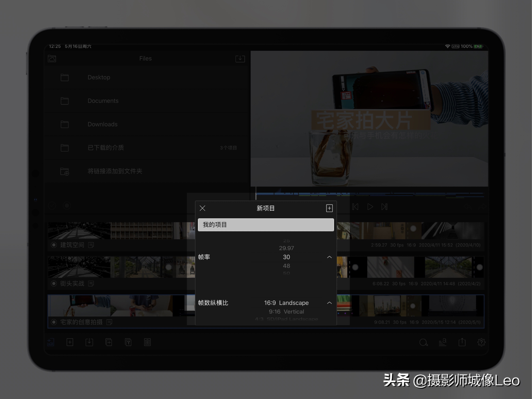
Task: Open the Downloads folder
Action: point(102,124)
